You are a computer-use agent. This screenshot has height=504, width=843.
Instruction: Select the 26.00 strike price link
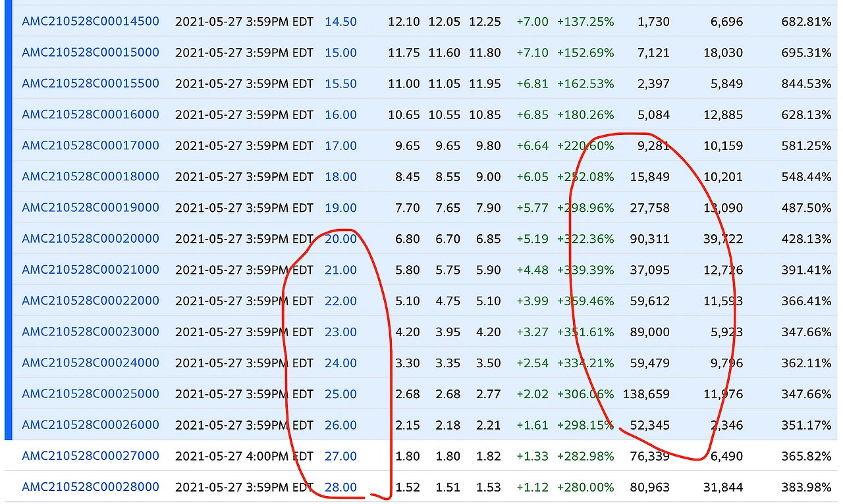(340, 425)
